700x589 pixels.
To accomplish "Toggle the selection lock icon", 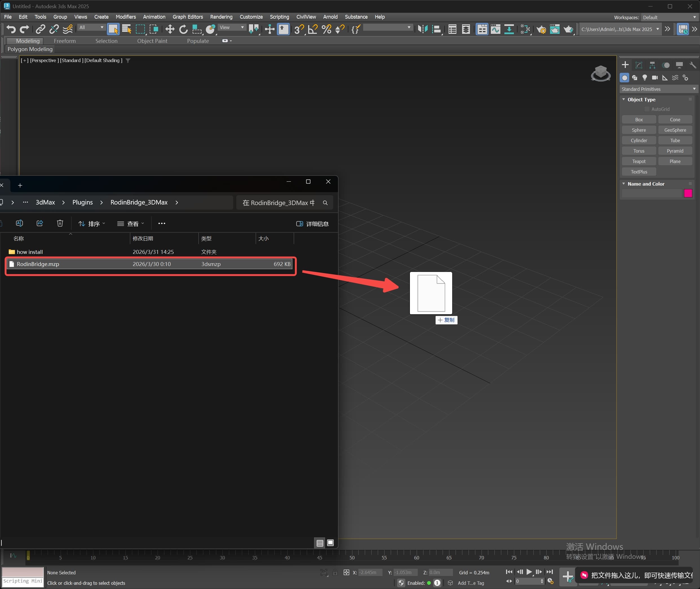I will pyautogui.click(x=335, y=573).
